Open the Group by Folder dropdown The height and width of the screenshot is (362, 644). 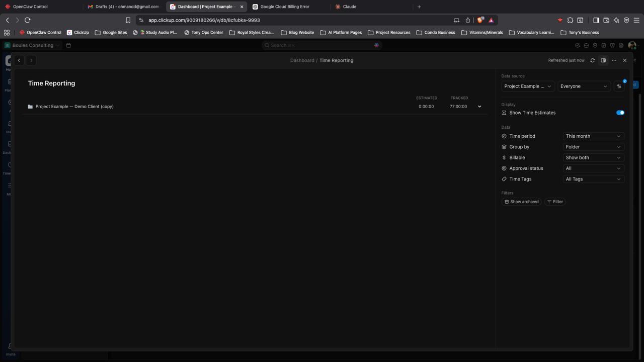tap(593, 147)
